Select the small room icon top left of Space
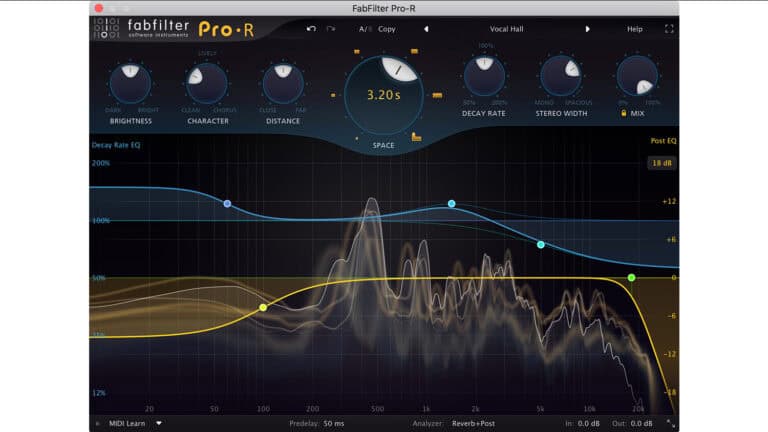Image resolution: width=768 pixels, height=432 pixels. click(x=357, y=51)
